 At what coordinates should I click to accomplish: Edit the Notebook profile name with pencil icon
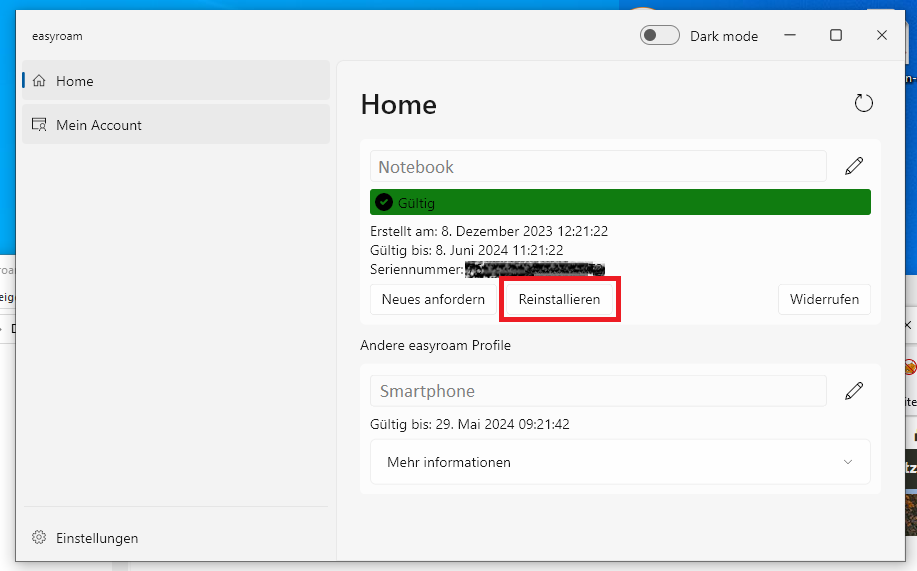point(854,166)
